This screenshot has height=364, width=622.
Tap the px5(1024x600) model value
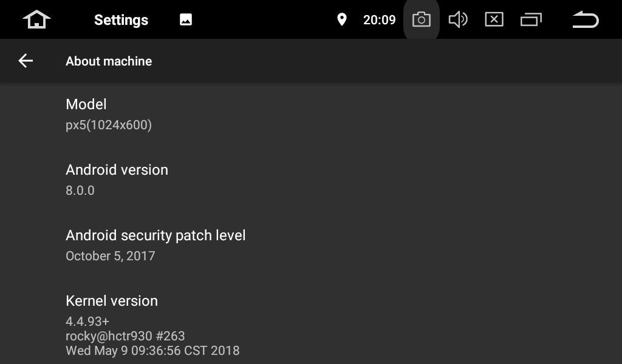109,125
